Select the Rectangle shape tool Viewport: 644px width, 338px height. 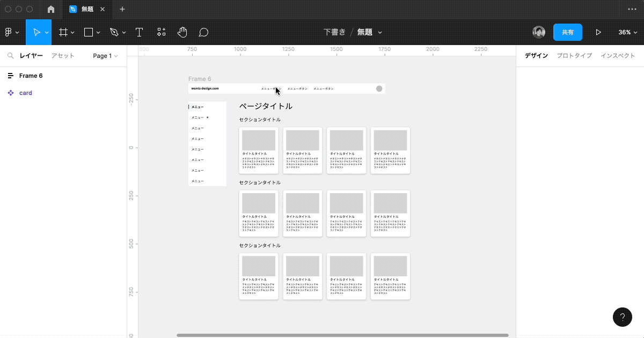pos(87,32)
